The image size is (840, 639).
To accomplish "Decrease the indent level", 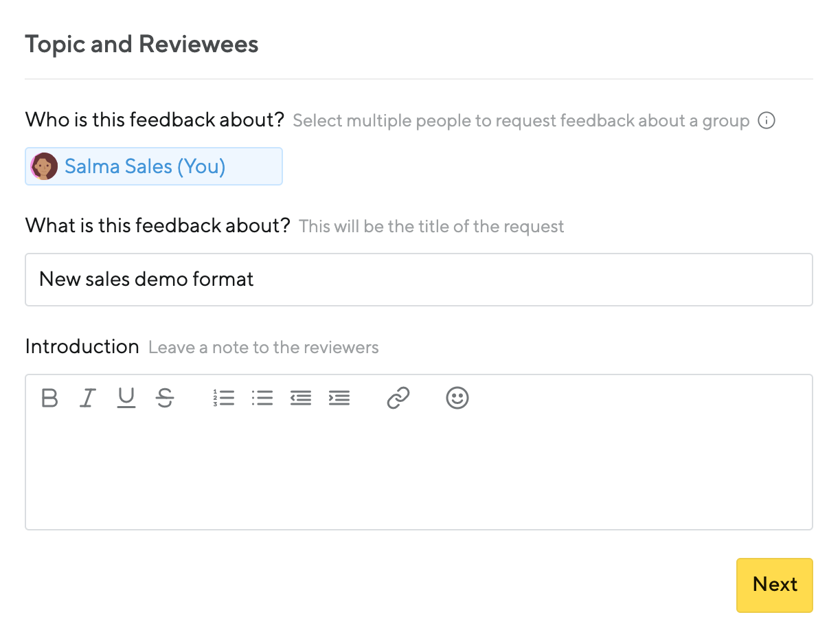I will [301, 398].
